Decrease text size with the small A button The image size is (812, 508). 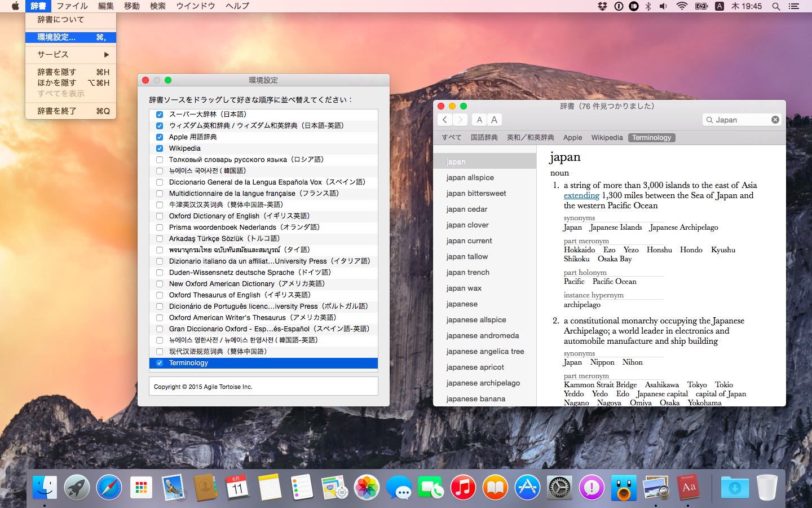479,120
